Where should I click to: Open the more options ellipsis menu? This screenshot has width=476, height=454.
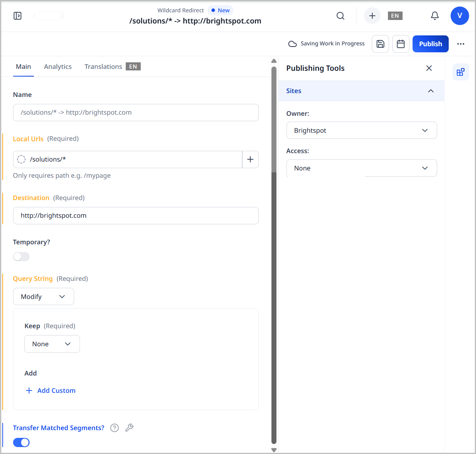tap(461, 44)
